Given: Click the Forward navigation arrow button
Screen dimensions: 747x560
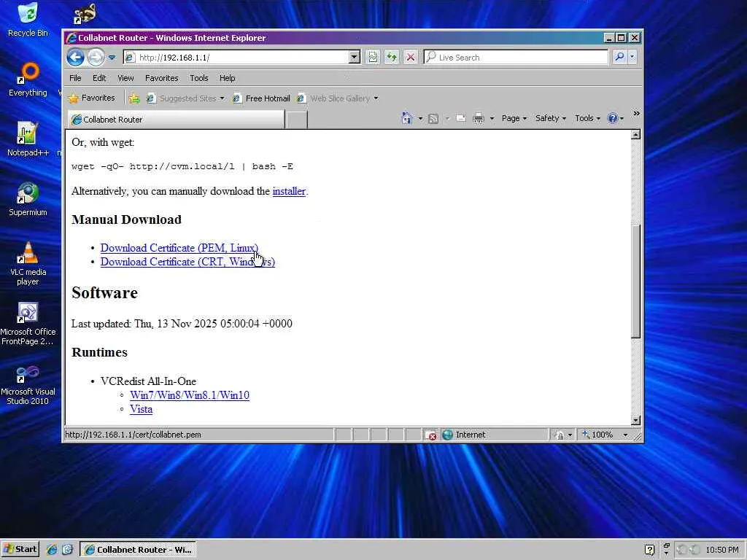Looking at the screenshot, I should click(x=96, y=57).
